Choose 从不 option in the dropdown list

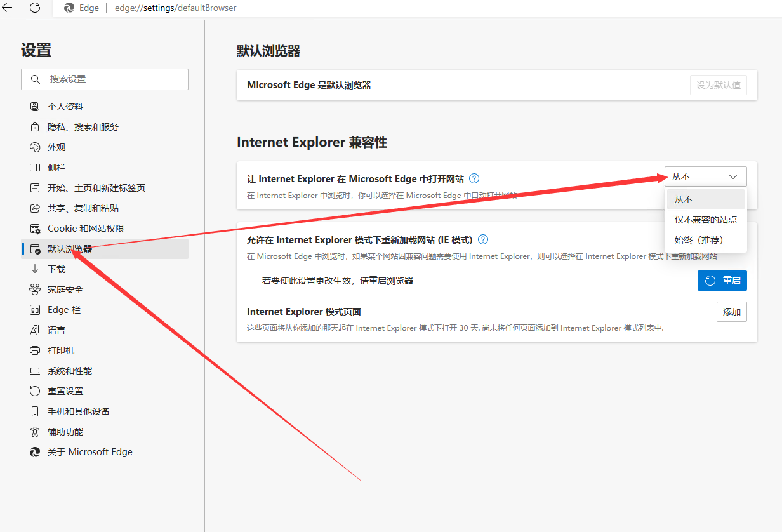(x=706, y=199)
